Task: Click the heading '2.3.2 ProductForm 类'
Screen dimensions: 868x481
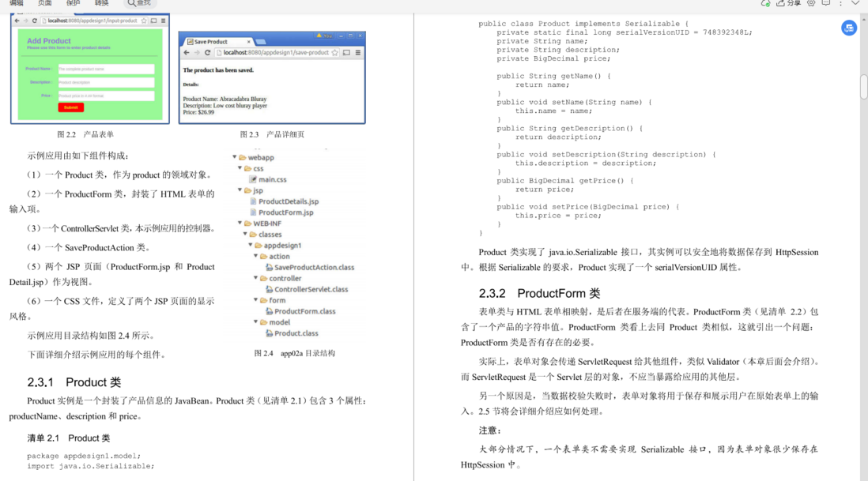Action: (540, 293)
